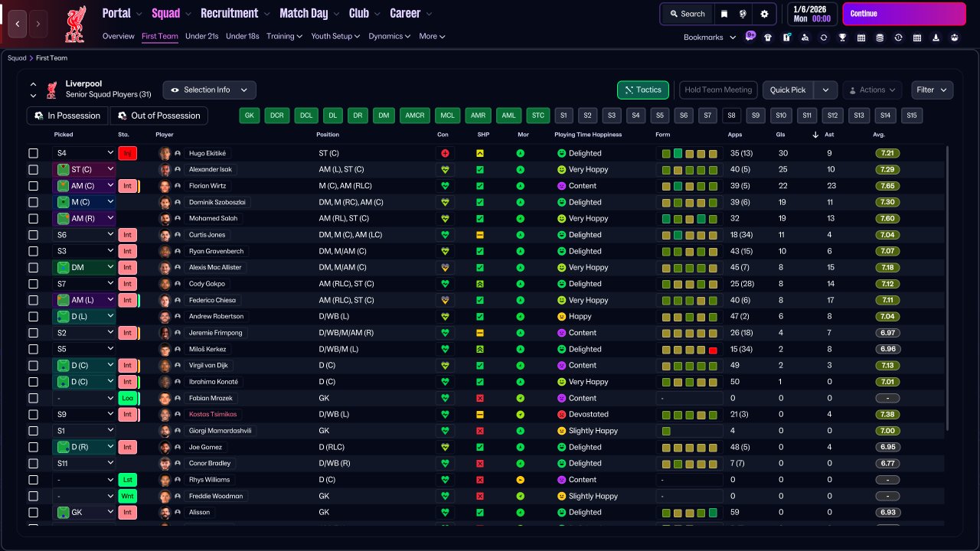The height and width of the screenshot is (551, 980).
Task: Open the Actions dropdown
Action: [872, 90]
